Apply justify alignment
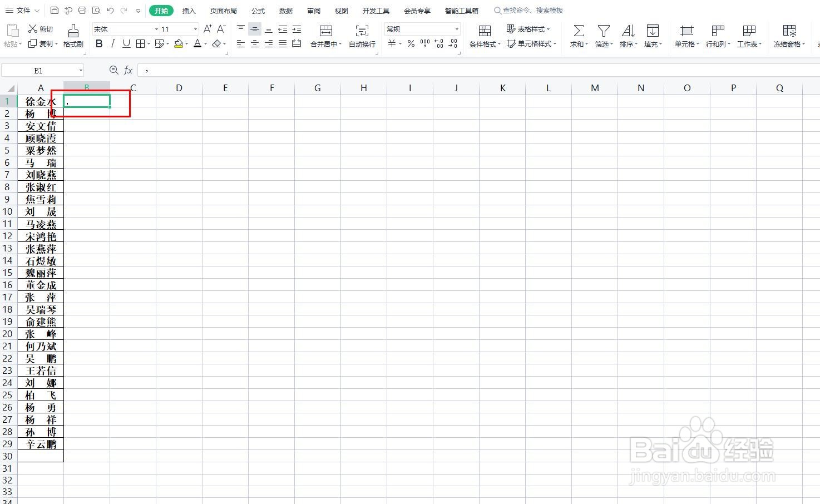The width and height of the screenshot is (820, 504). click(283, 43)
